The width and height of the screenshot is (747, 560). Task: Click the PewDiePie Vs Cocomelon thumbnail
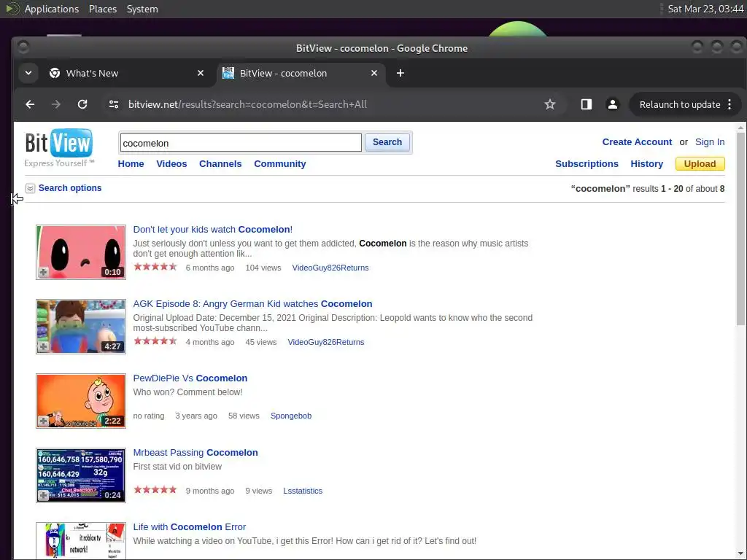(81, 401)
